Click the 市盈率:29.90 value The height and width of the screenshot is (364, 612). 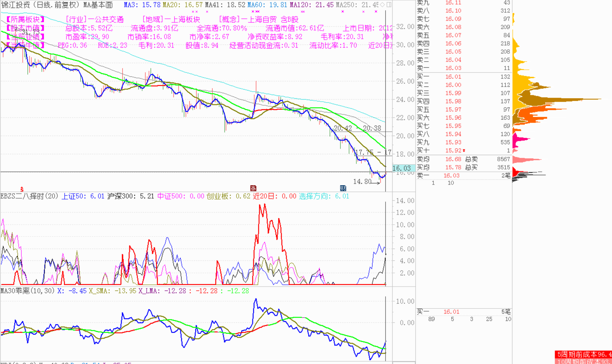coord(87,37)
